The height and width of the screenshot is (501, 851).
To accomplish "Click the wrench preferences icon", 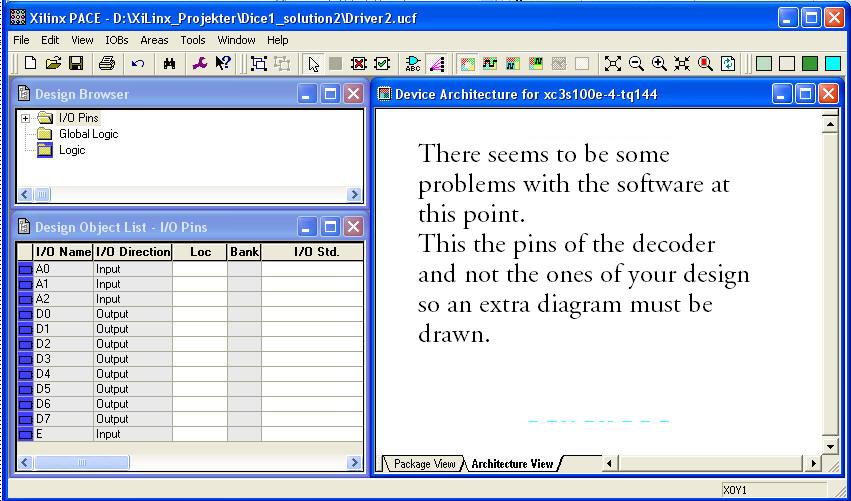I will [200, 64].
